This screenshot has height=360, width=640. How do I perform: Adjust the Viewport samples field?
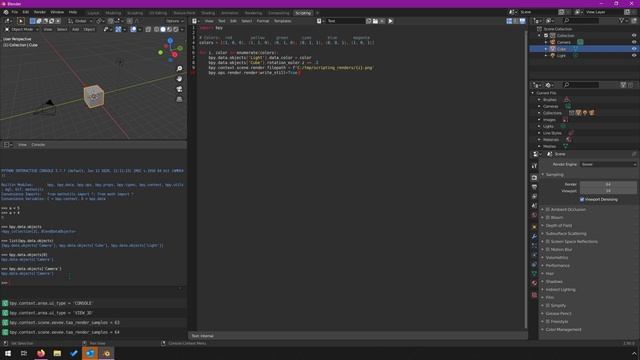608,191
